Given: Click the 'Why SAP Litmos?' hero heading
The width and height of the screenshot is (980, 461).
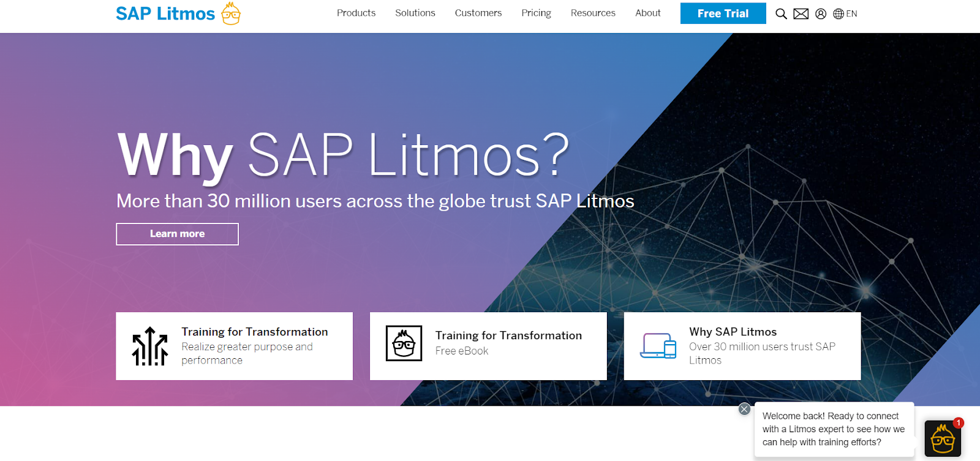Looking at the screenshot, I should tap(344, 156).
